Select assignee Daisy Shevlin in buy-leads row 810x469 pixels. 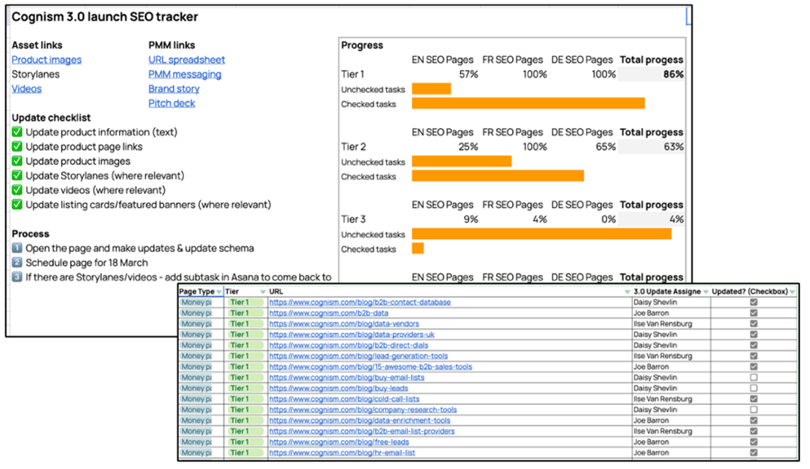click(x=655, y=388)
